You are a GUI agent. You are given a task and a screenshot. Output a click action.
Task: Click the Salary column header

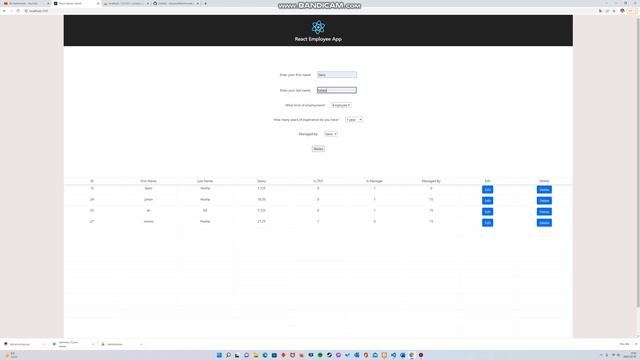point(261,181)
